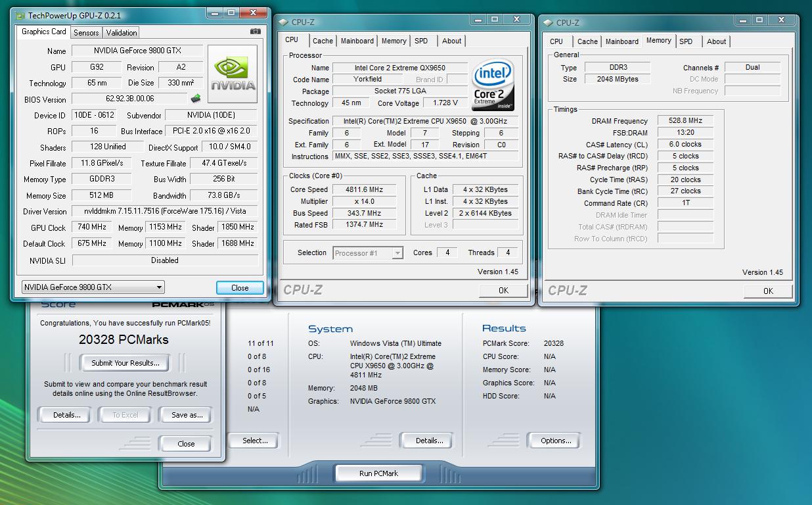Screen dimensions: 812x505
Task: Click the CAS# Latency 6.0 clocks value
Action: 685,145
